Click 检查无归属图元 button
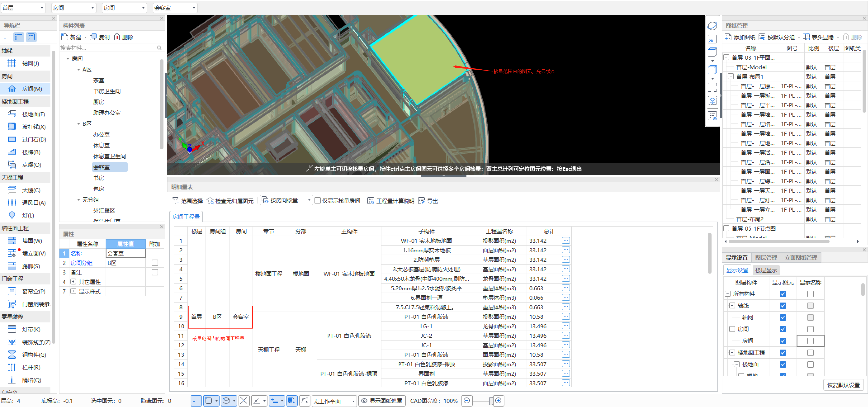Screen dimensions: 868x407 coord(230,201)
